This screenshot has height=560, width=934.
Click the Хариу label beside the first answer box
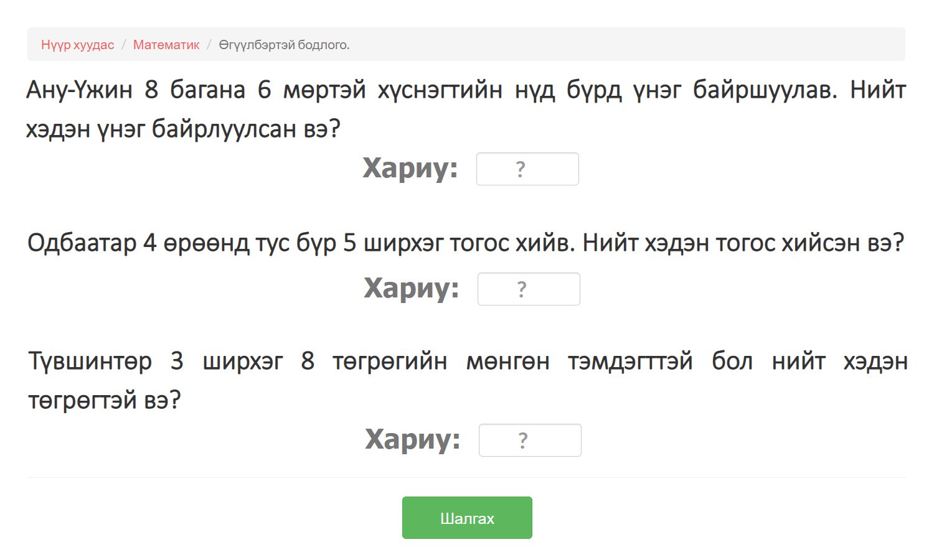411,169
